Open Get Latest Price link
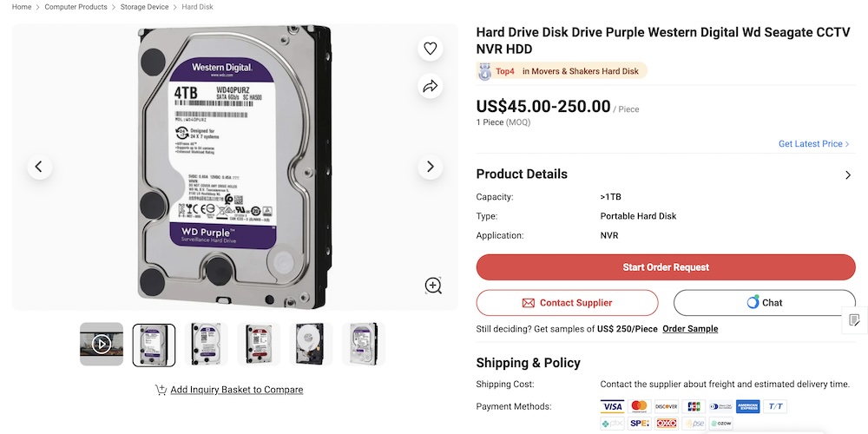 pos(813,144)
